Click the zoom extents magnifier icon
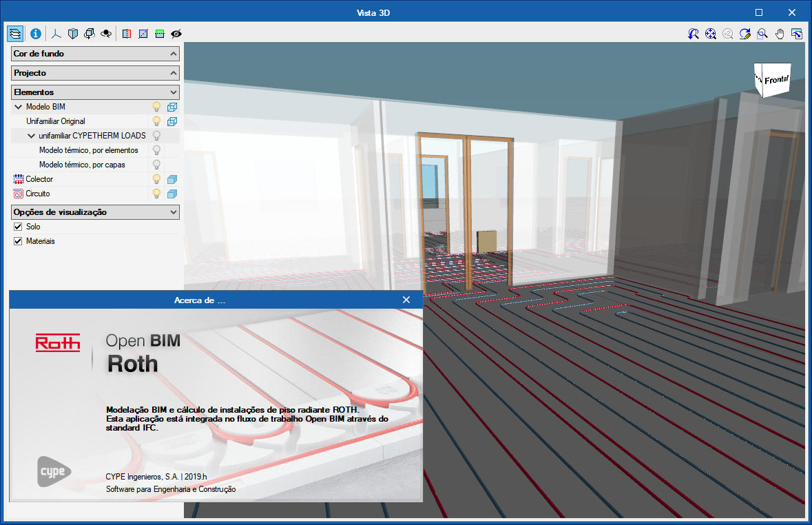This screenshot has height=525, width=812. (x=711, y=34)
